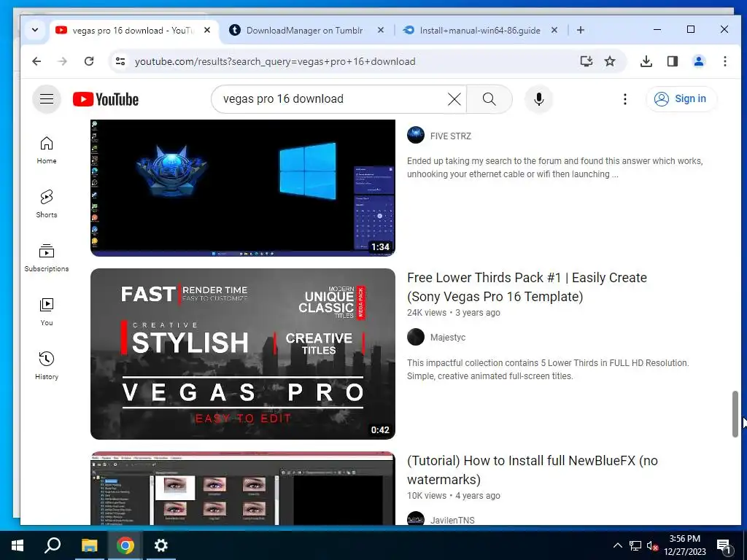Click JavilenTNS channel avatar

pyautogui.click(x=416, y=519)
